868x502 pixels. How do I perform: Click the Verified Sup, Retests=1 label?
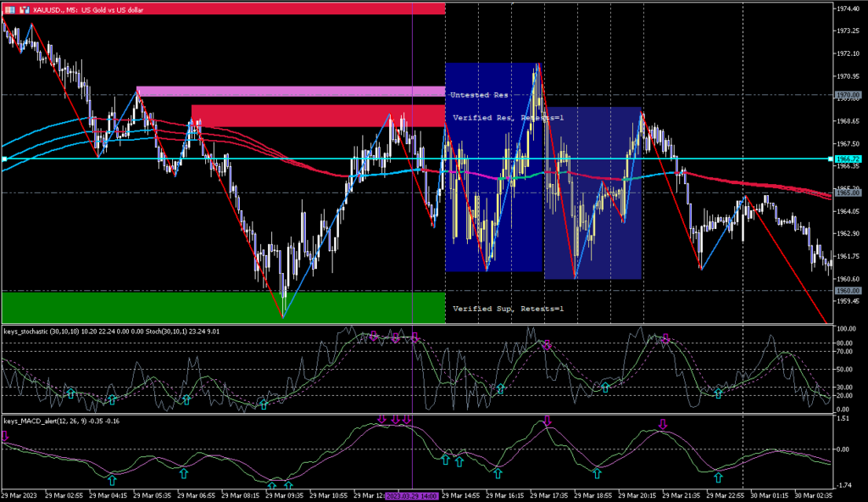coord(509,309)
